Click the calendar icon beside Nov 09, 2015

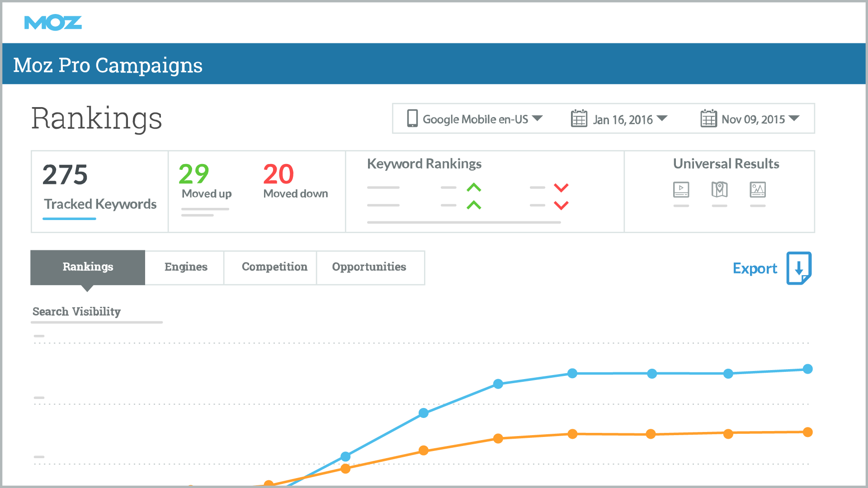click(x=708, y=118)
